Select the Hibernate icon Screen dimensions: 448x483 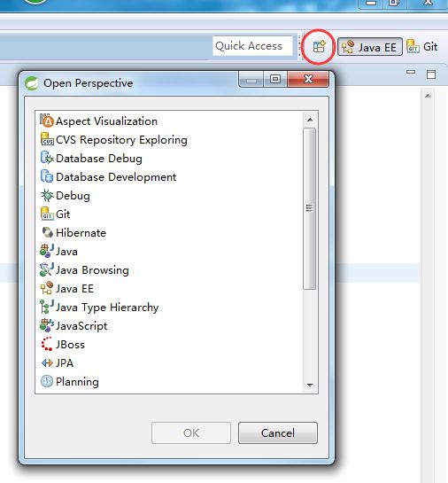(47, 232)
